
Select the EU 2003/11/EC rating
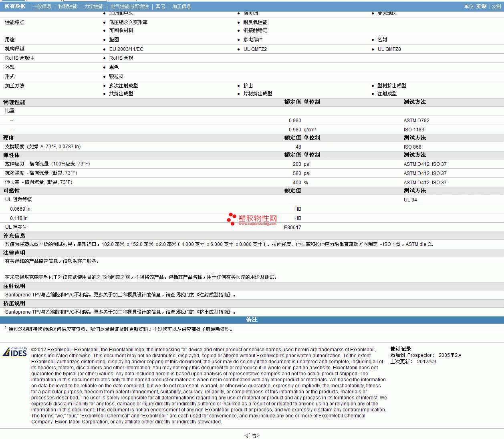click(126, 49)
